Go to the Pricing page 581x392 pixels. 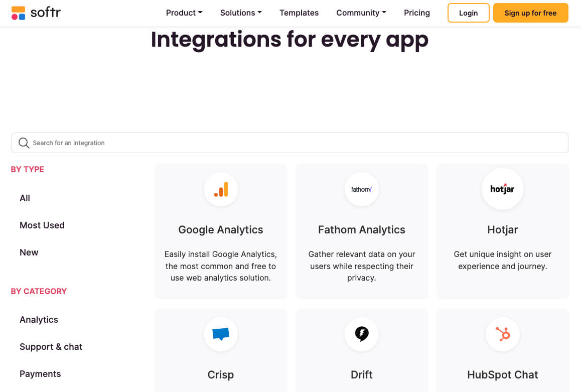point(416,13)
